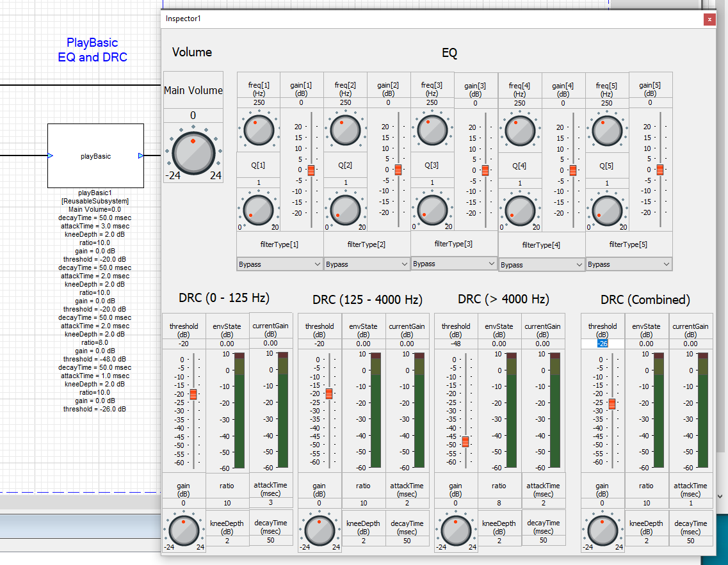Click the DRC (Combined) threshold slider handle
This screenshot has width=728, height=565.
(612, 404)
